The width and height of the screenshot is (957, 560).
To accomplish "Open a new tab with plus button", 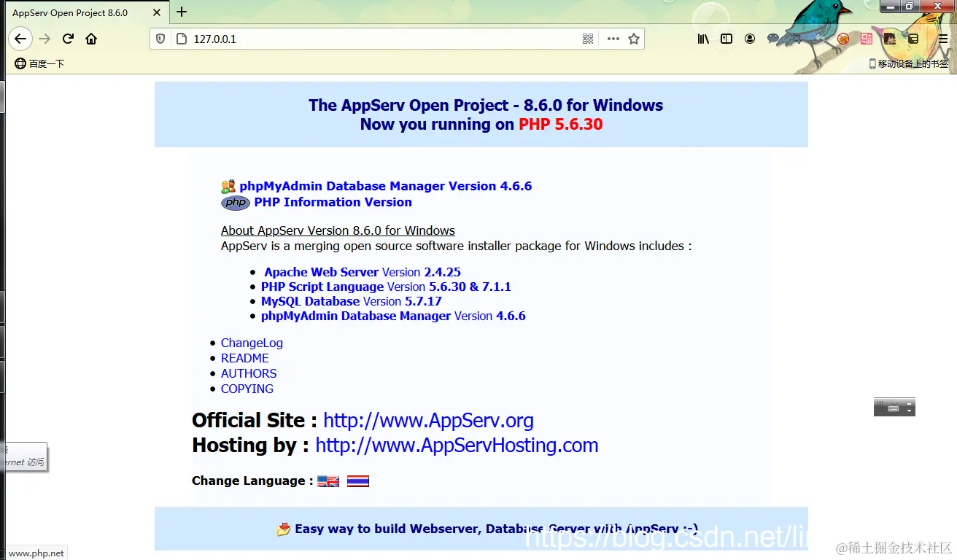I will [182, 12].
